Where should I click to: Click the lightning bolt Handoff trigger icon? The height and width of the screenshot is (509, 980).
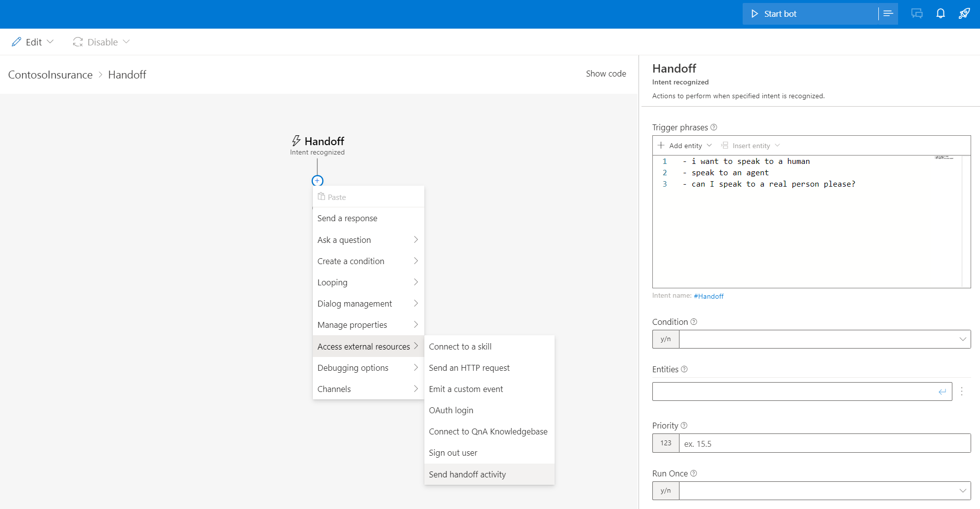tap(296, 141)
